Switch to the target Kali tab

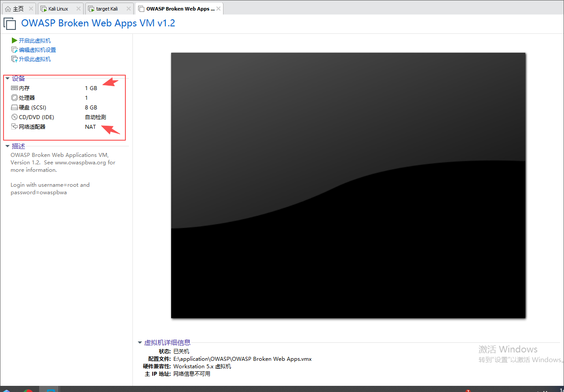[109, 8]
